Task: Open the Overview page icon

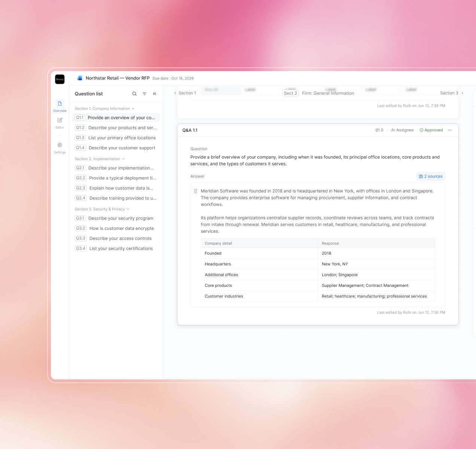Action: pyautogui.click(x=60, y=104)
